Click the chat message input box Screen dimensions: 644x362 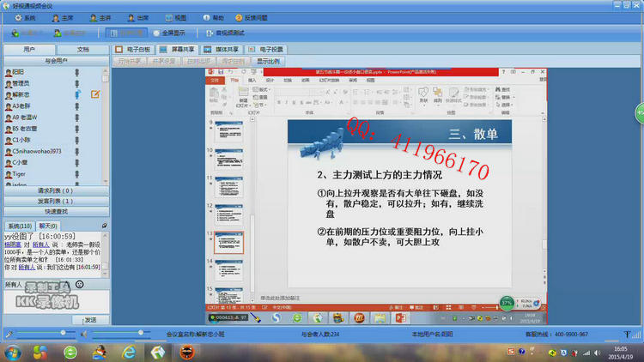click(57, 302)
